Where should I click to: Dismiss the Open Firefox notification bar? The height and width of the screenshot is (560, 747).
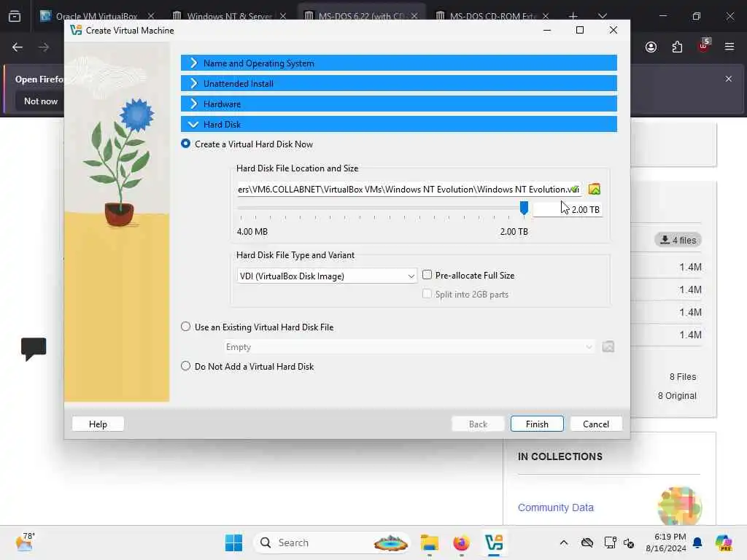tap(729, 79)
